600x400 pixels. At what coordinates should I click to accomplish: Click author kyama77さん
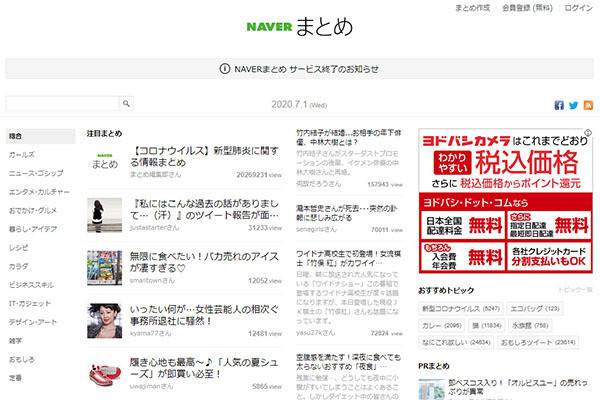[150, 333]
